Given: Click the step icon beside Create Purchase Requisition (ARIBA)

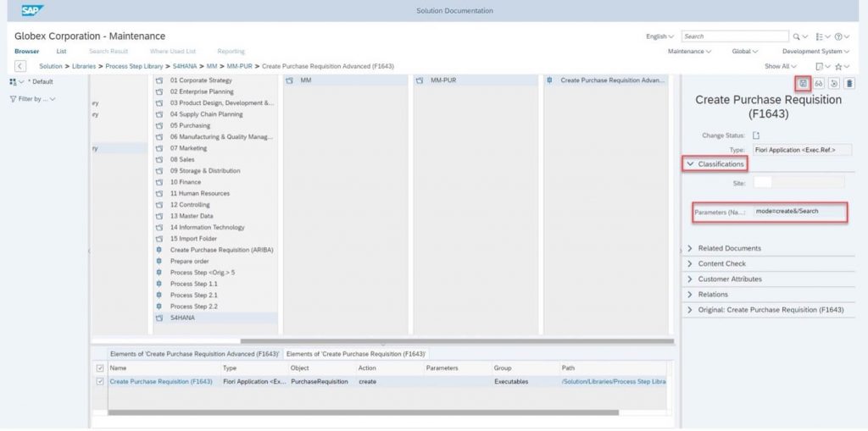Looking at the screenshot, I should (159, 250).
